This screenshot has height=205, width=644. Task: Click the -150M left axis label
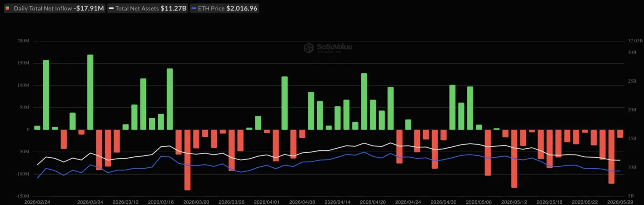pyautogui.click(x=22, y=196)
